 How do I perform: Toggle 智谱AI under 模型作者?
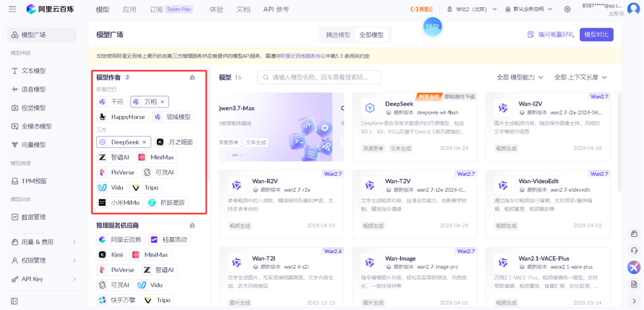point(115,157)
